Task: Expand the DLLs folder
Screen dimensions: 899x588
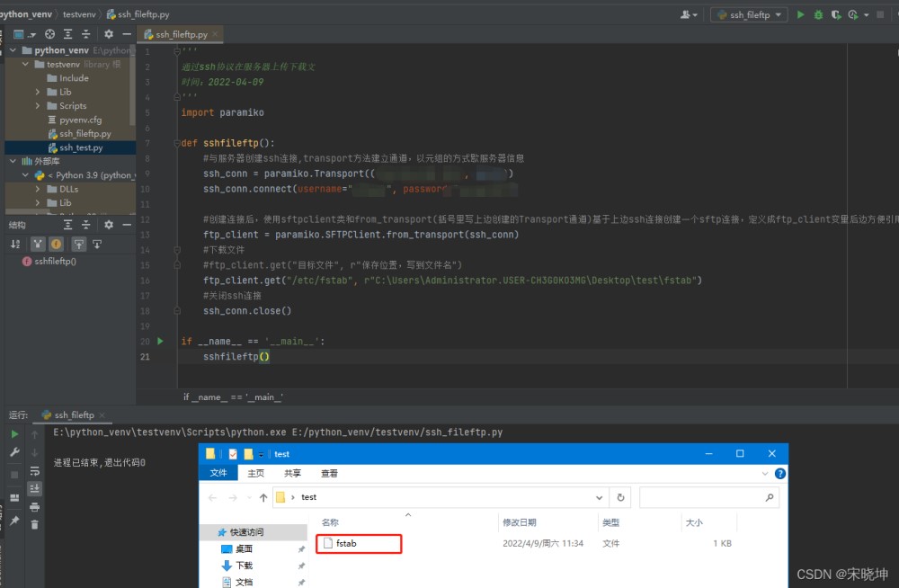Action: (x=38, y=189)
